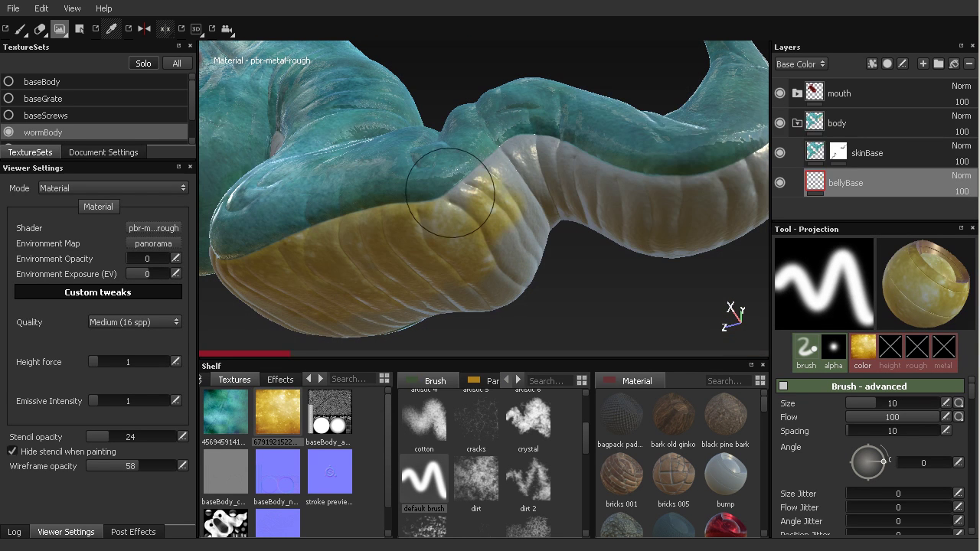Toggle symmetry mirror in the toolbar
Image resolution: width=980 pixels, height=551 pixels.
(x=144, y=29)
